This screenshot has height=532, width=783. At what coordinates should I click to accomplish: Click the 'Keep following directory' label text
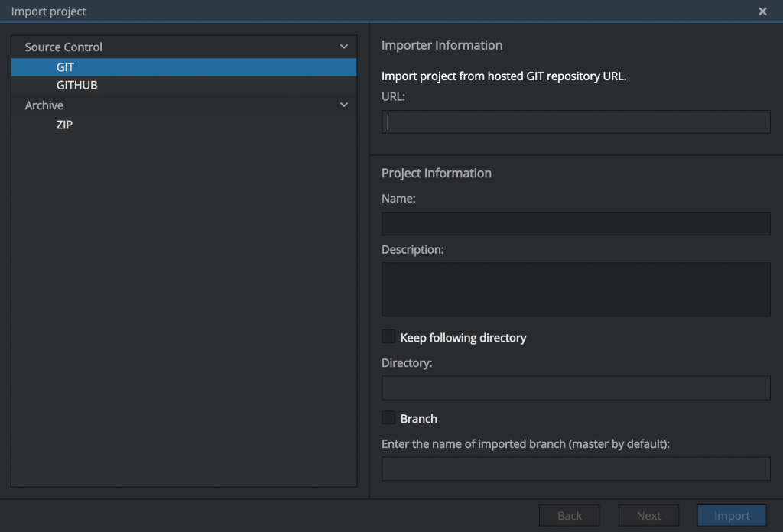pos(463,338)
